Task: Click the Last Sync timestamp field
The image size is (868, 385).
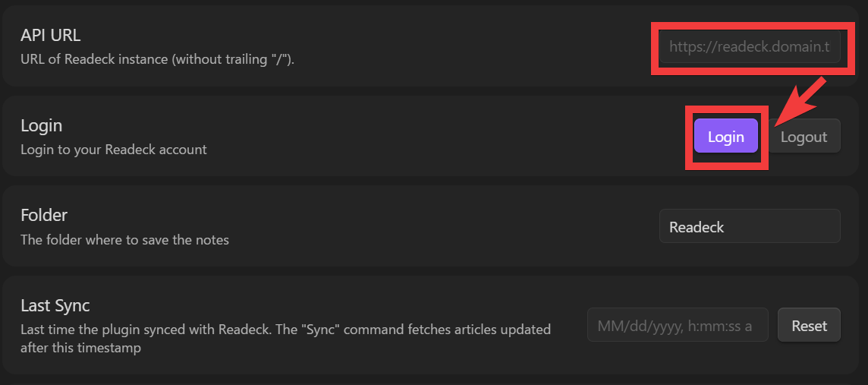Action: pyautogui.click(x=677, y=326)
